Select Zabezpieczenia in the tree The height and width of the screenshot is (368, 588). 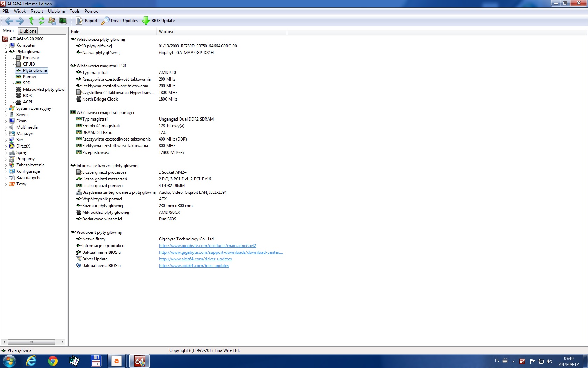(x=30, y=165)
